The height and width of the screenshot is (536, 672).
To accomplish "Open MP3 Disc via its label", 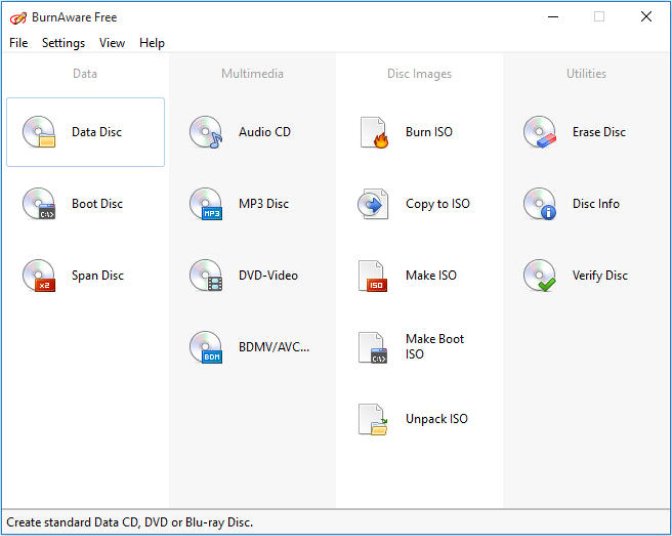I will [264, 204].
